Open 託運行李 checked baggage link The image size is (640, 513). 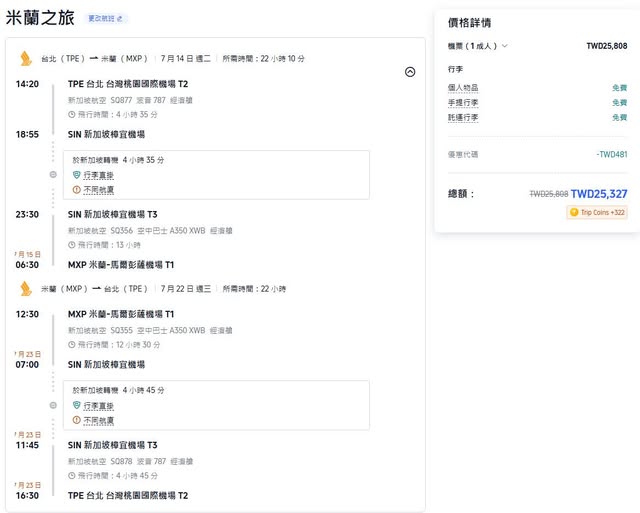464,118
